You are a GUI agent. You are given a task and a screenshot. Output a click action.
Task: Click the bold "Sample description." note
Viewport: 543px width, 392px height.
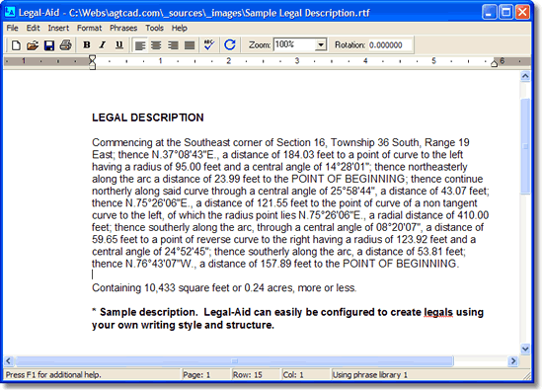pyautogui.click(x=149, y=312)
